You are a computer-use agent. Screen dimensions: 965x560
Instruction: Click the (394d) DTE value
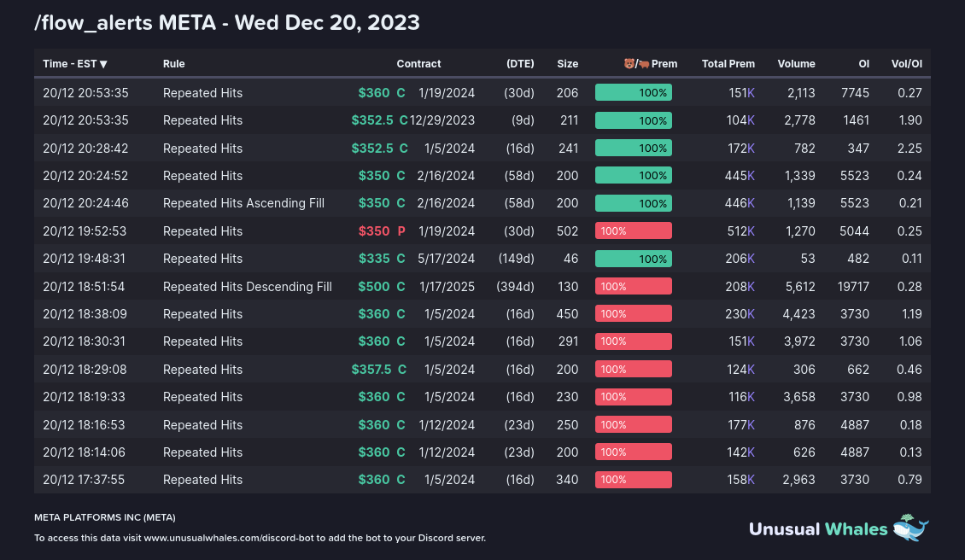pyautogui.click(x=515, y=287)
